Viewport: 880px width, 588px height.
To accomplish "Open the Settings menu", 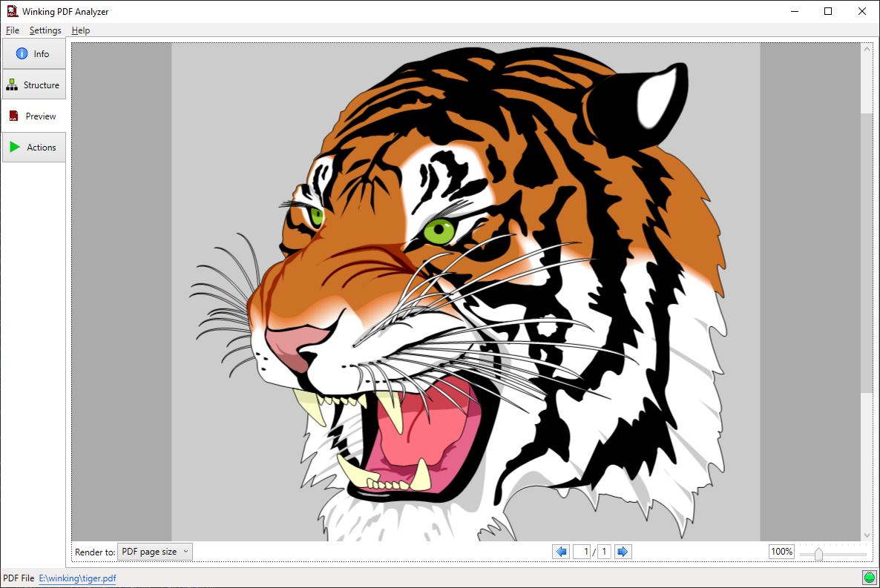I will pos(45,30).
